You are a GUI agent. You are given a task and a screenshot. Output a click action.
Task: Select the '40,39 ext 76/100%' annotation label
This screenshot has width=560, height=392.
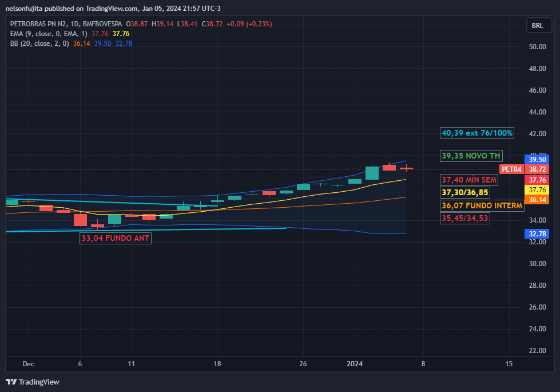tap(477, 133)
